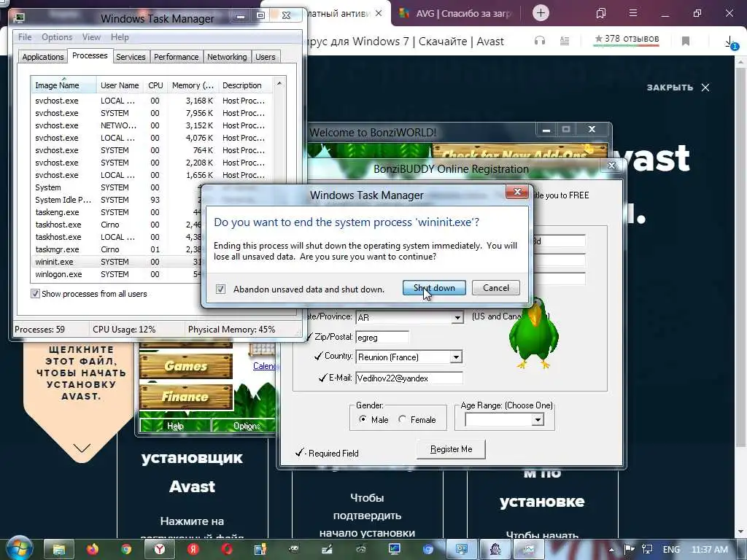This screenshot has height=560, width=747.
Task: Open the 378 отзывов reviews rating
Action: point(627,39)
